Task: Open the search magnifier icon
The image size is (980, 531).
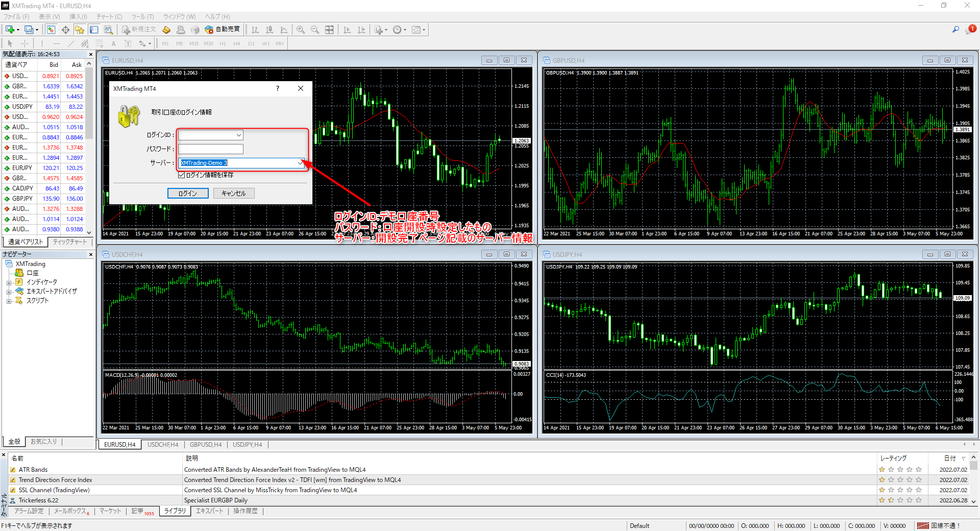Action: (955, 30)
